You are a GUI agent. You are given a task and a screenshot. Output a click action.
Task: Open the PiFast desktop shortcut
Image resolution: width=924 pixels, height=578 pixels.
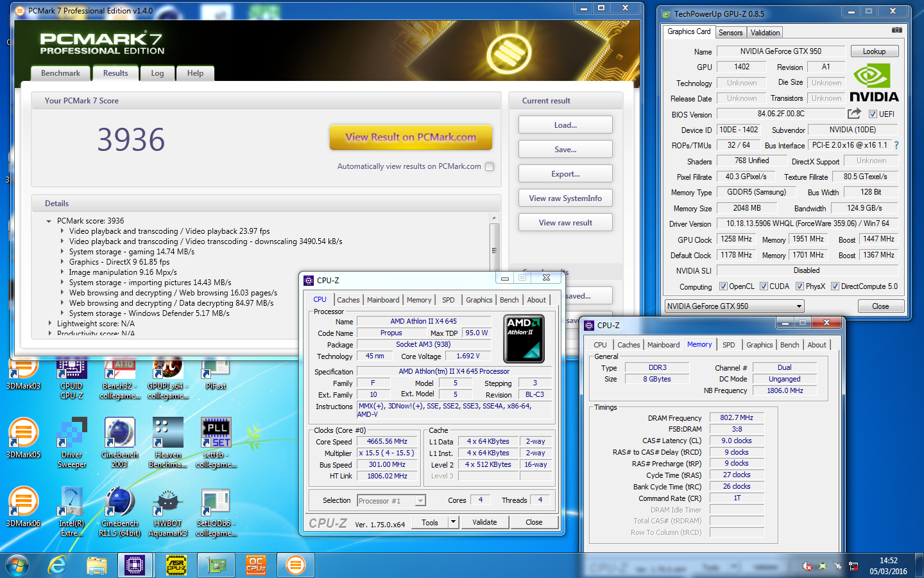pos(216,374)
